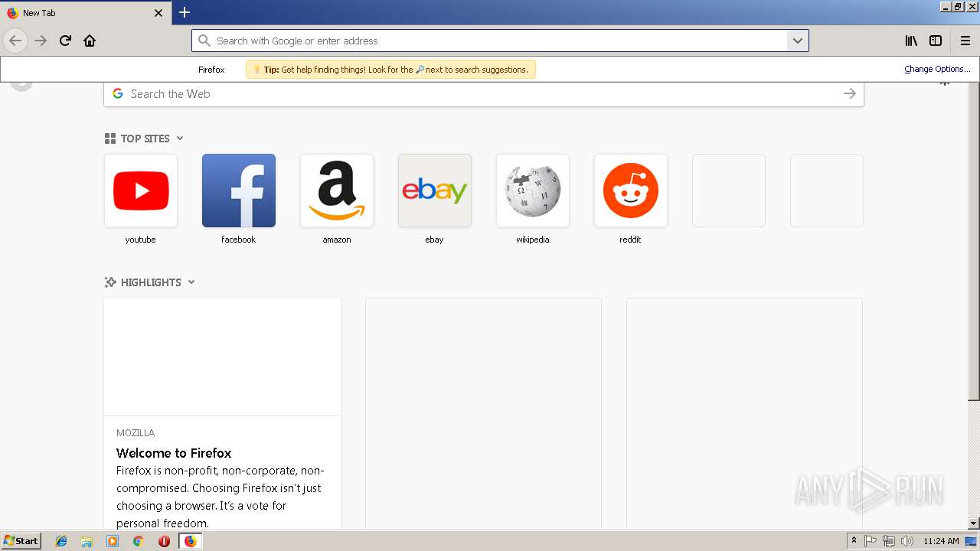
Task: Open the Firefox home page
Action: click(90, 41)
